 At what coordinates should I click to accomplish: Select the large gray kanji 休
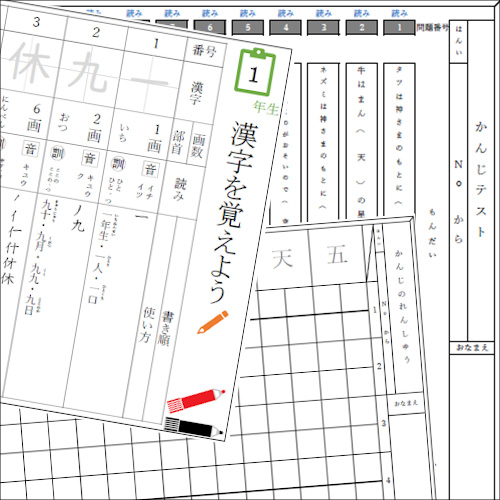click(31, 63)
